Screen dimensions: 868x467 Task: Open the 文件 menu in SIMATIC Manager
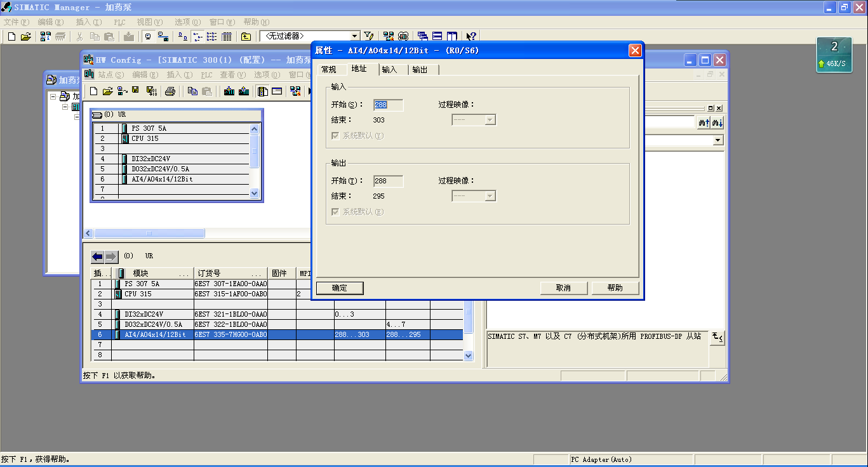coord(16,22)
